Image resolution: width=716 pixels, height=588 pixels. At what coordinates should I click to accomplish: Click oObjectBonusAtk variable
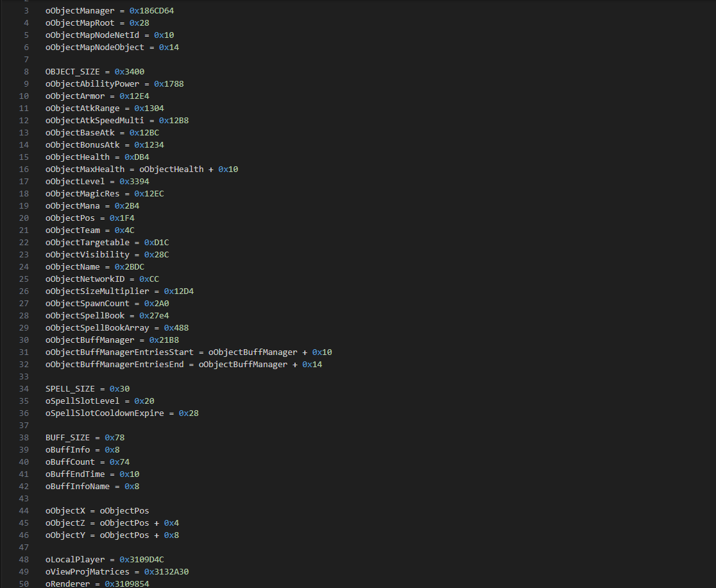coord(83,145)
